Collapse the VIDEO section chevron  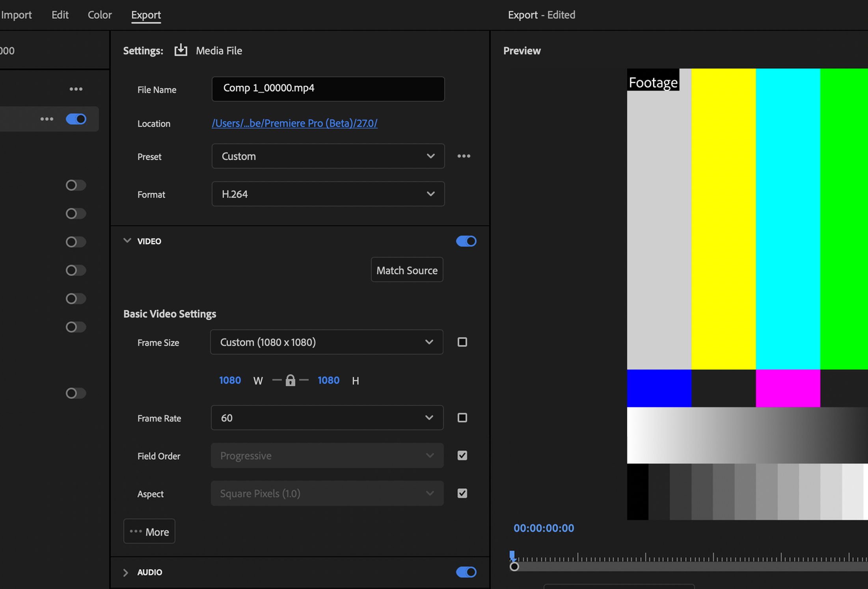(127, 240)
